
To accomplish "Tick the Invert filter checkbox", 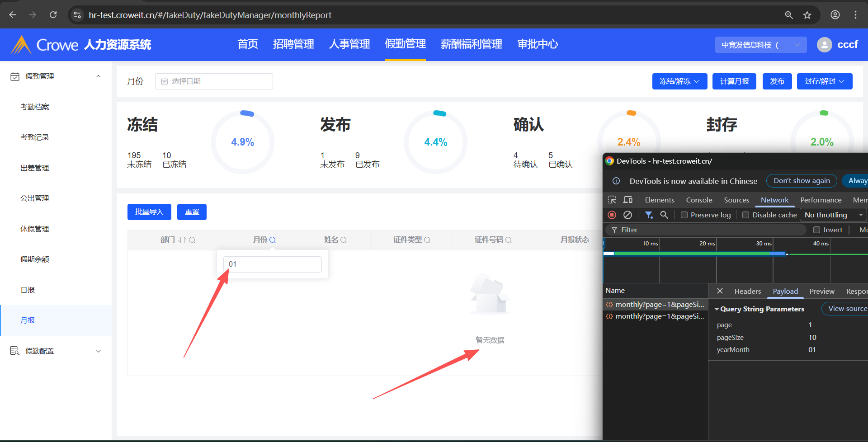I will pos(817,230).
